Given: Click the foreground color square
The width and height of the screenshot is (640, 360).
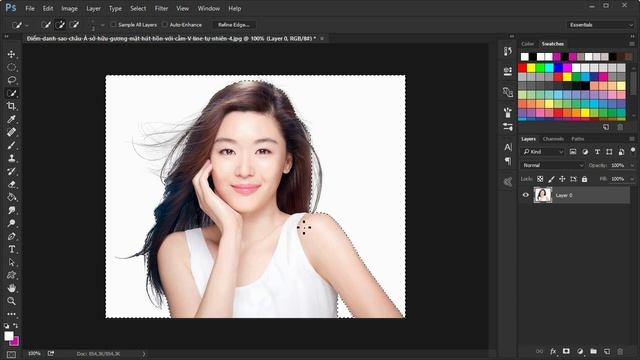Looking at the screenshot, I should tap(9, 336).
